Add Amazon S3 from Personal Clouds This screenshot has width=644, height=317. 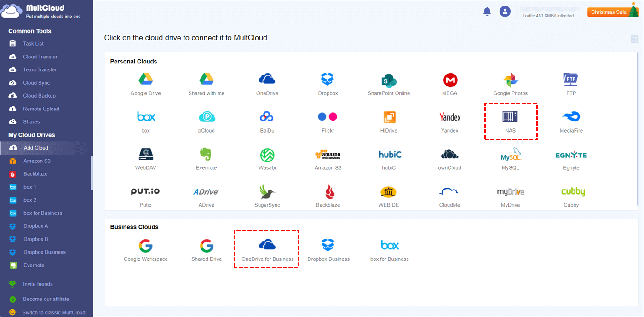tap(328, 155)
